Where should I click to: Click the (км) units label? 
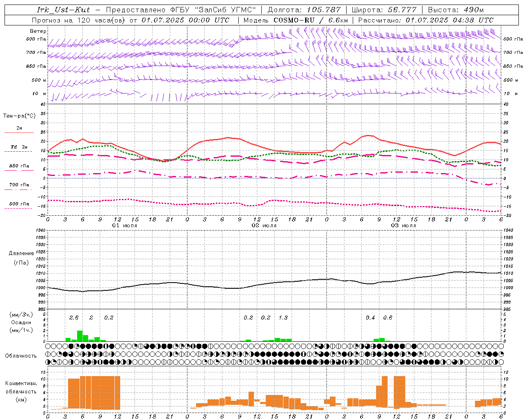(21, 399)
